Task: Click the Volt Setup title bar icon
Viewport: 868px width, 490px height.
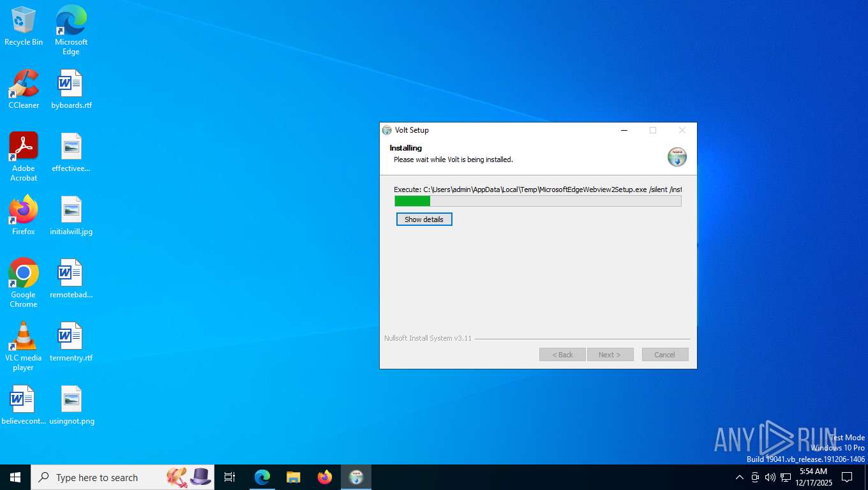Action: click(x=387, y=130)
